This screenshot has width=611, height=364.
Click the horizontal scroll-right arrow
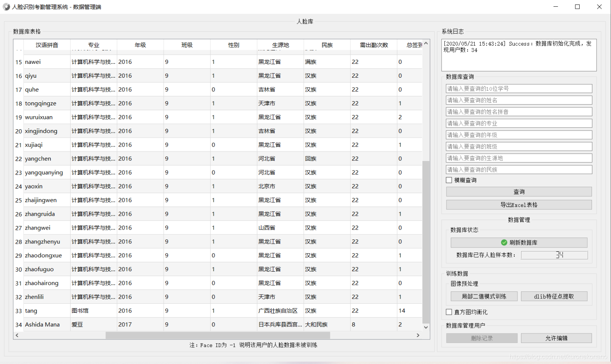tap(418, 335)
